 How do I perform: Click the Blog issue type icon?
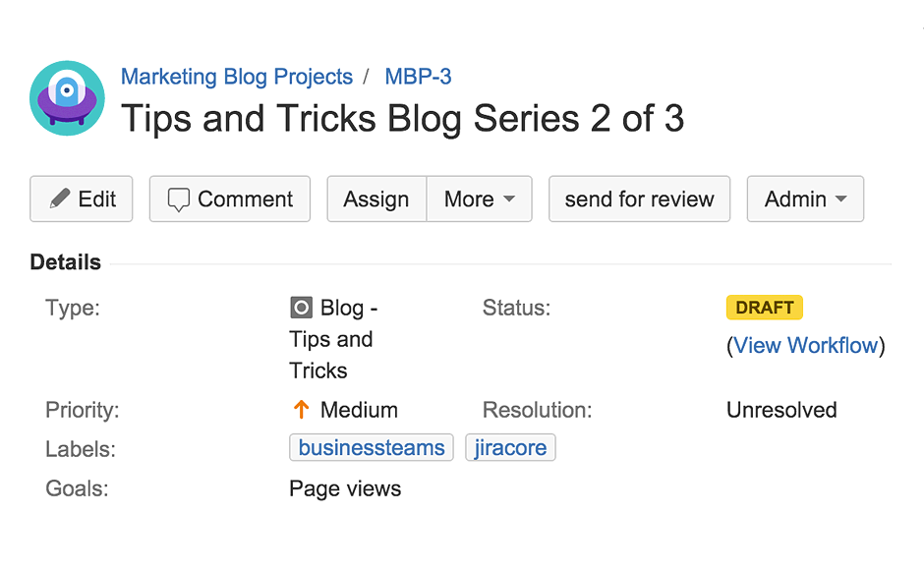point(301,308)
